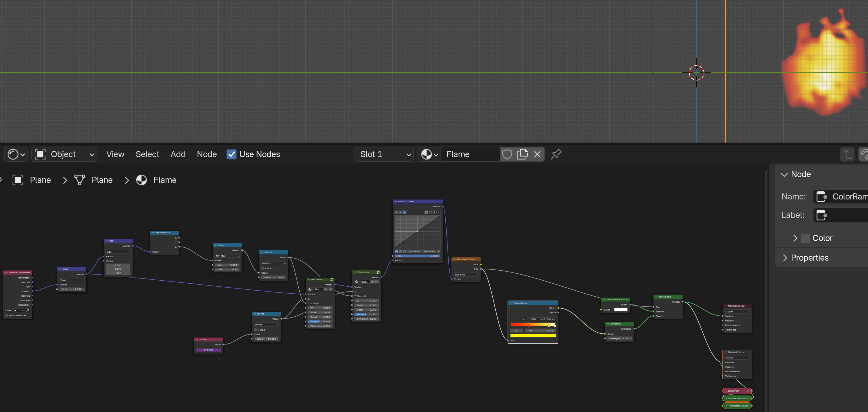This screenshot has width=868, height=412.
Task: Open the editor type selector icon
Action: [16, 154]
